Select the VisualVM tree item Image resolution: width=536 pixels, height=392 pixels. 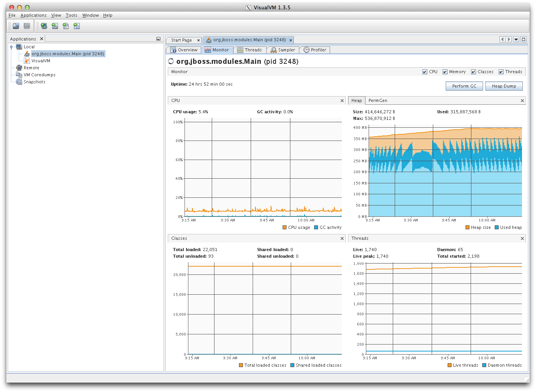click(41, 61)
